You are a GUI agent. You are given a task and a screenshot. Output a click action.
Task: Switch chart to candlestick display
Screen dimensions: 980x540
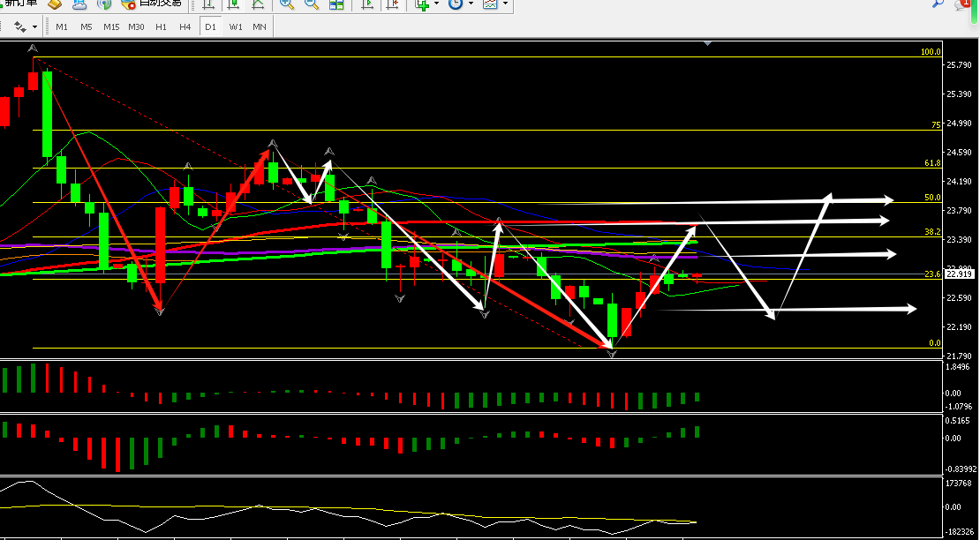232,4
